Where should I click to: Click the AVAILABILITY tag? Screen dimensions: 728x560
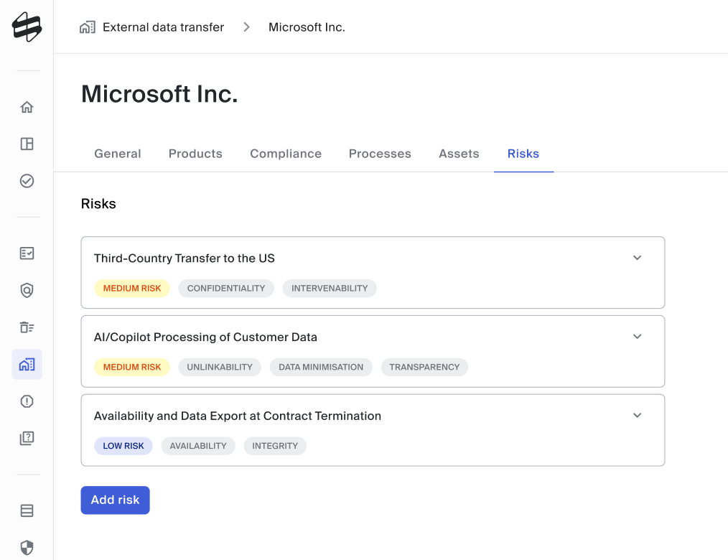pyautogui.click(x=198, y=447)
